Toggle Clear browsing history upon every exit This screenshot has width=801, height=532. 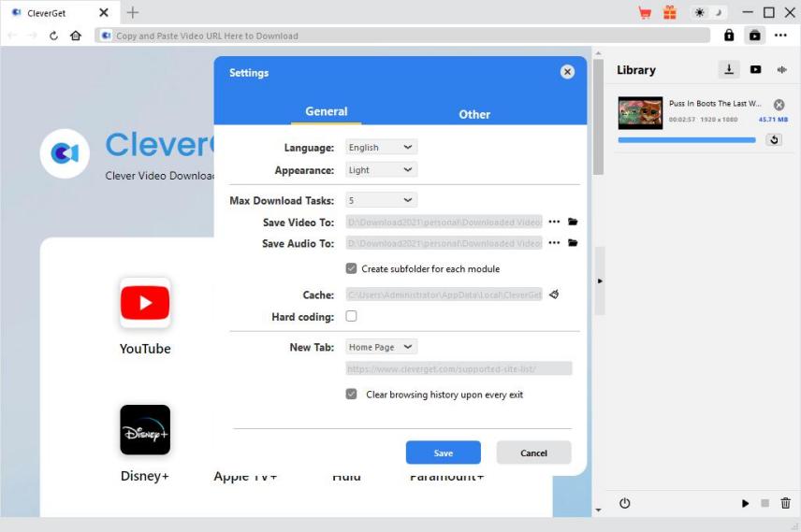click(x=351, y=395)
